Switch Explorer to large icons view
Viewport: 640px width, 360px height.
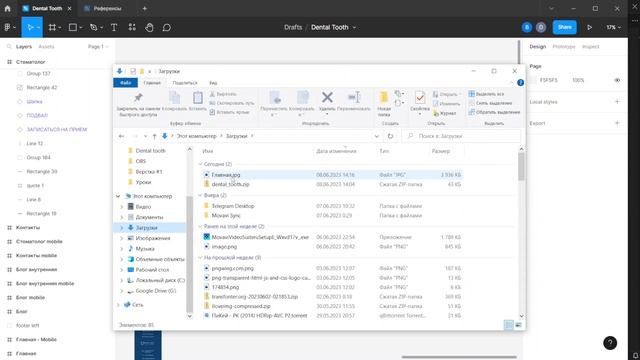pos(518,325)
